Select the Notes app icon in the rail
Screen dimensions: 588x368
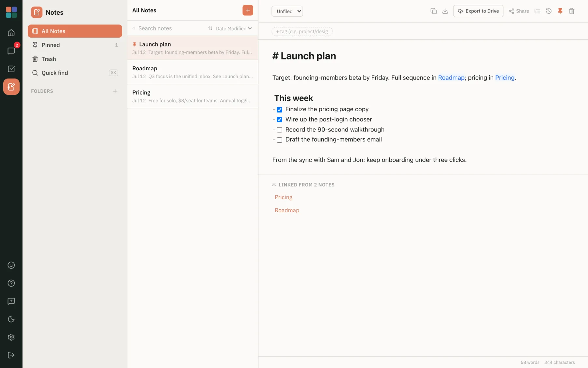[x=11, y=87]
